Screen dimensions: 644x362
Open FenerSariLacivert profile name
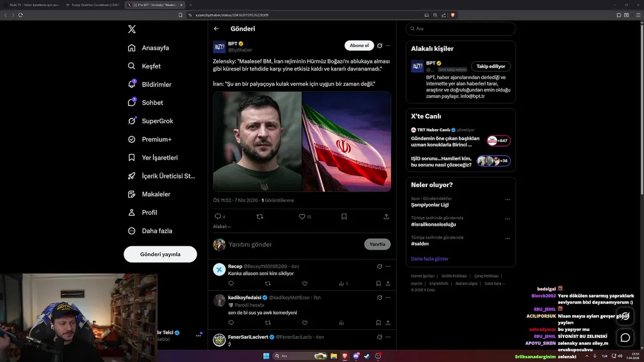(x=248, y=337)
